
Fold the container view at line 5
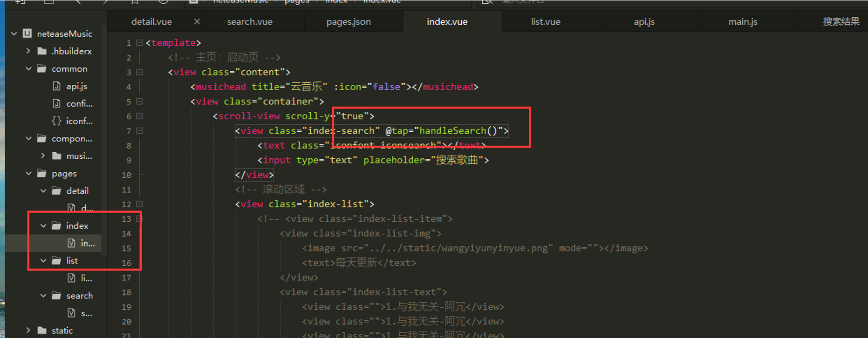139,101
